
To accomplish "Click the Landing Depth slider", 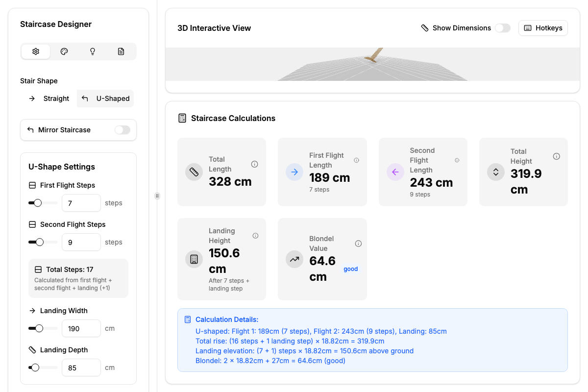I will [43, 367].
